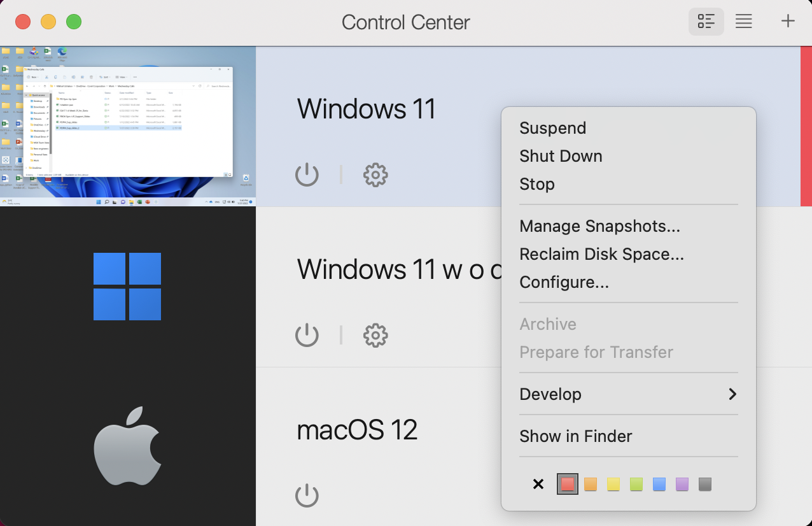Select the purple color label
The width and height of the screenshot is (812, 526).
(682, 484)
